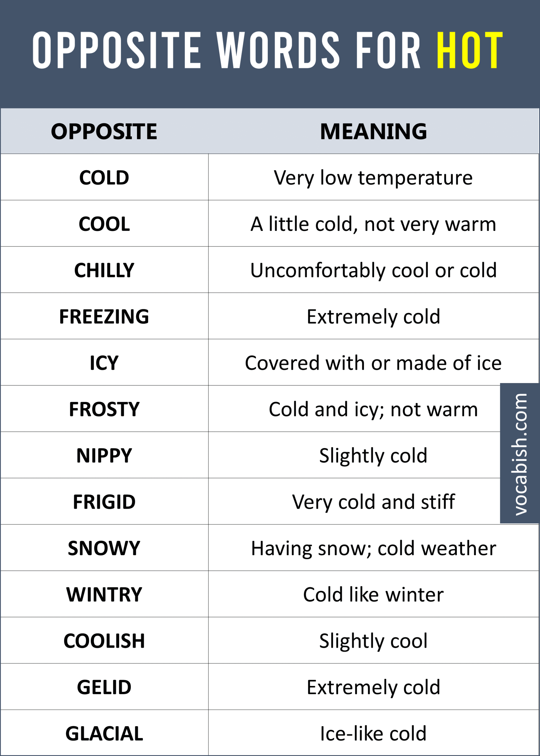Click the FROSTY word
540x756 pixels.
point(104,409)
